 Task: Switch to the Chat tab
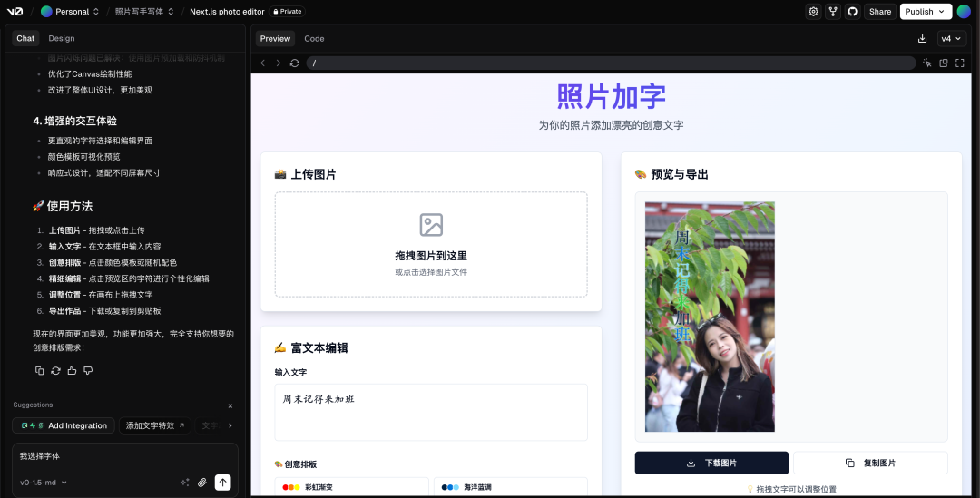click(25, 38)
